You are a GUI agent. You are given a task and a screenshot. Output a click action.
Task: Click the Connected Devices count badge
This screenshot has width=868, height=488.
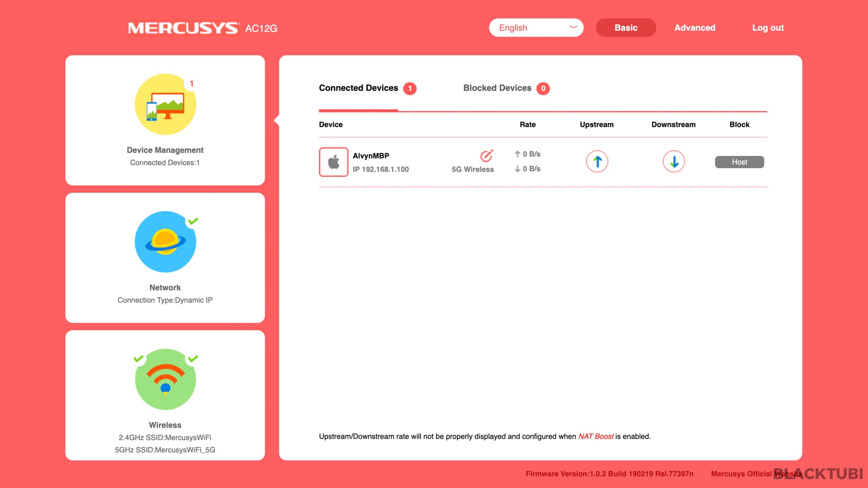(x=409, y=89)
